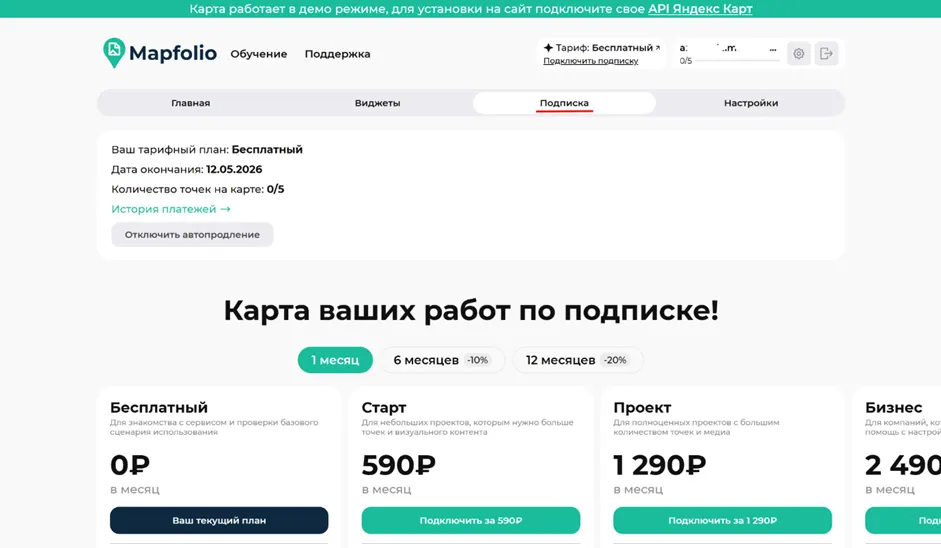Select the 12 месяцев billing period
The image size is (941, 548).
[577, 360]
